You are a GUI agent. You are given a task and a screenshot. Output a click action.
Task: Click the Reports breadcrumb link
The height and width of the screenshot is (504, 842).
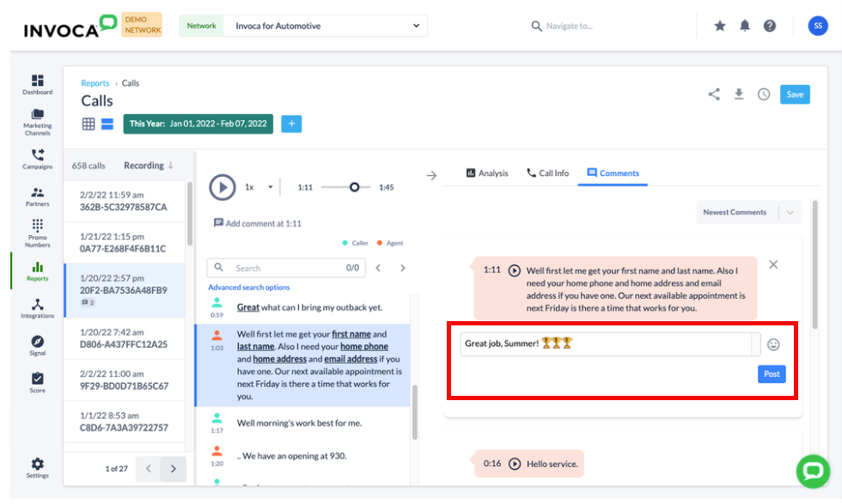[95, 83]
